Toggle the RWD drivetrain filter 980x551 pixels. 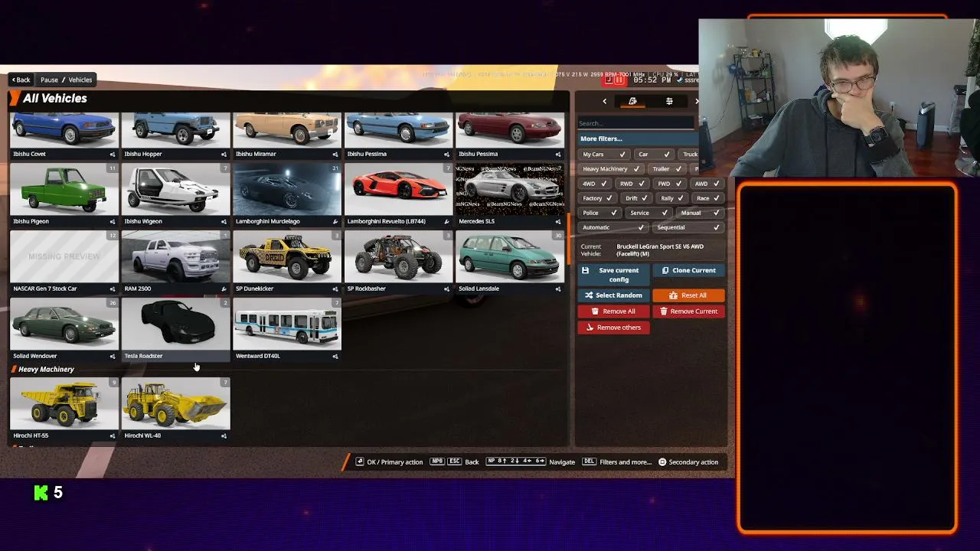click(634, 184)
